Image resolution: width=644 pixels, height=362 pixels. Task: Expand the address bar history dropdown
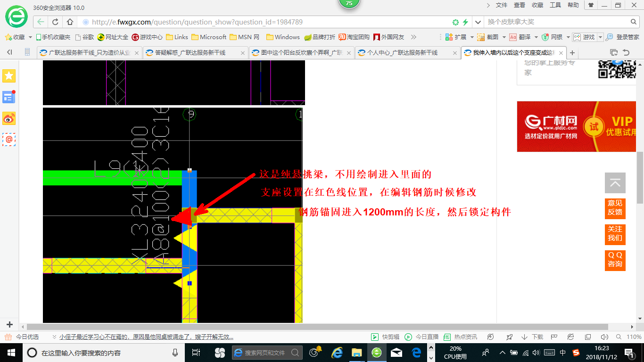[x=479, y=22]
